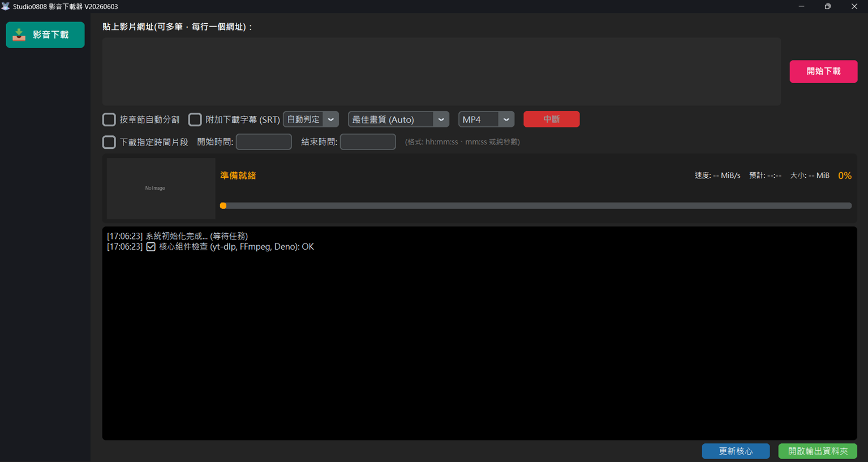Click the Studio0808 app icon in title bar
Viewport: 868px width, 462px height.
click(6, 6)
